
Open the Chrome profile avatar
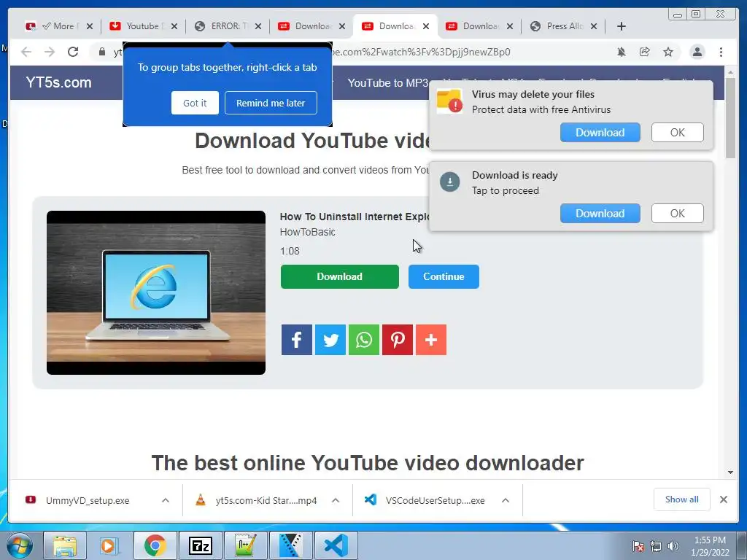[x=697, y=52]
